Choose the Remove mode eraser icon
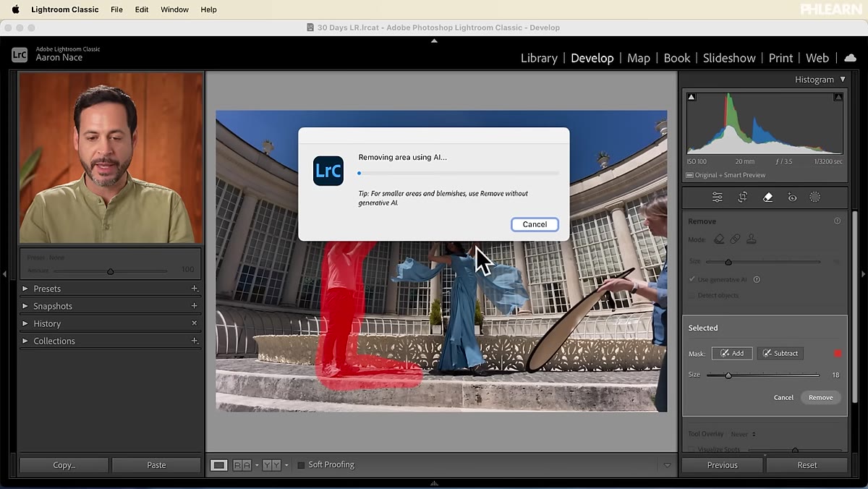 [x=719, y=239]
